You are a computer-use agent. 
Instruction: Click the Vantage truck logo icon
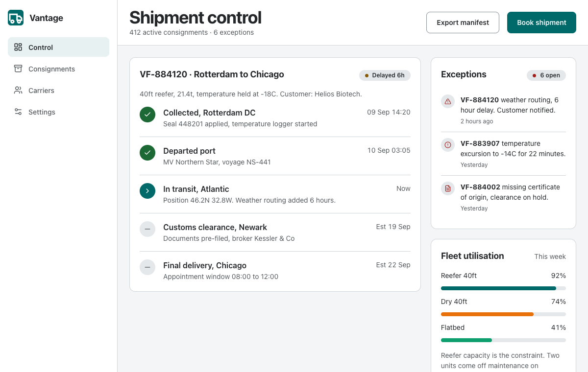pos(16,18)
